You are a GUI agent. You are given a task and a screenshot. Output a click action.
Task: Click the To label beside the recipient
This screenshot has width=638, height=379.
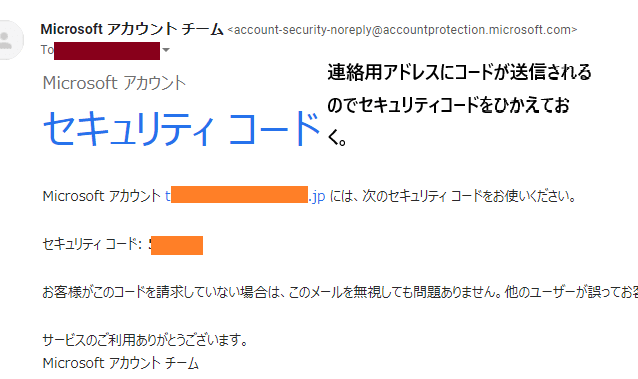47,50
